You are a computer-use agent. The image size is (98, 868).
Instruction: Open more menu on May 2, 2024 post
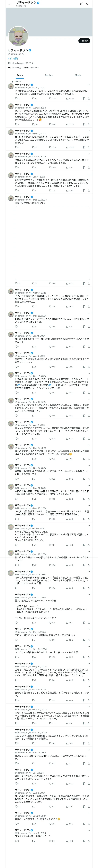[89, 131]
